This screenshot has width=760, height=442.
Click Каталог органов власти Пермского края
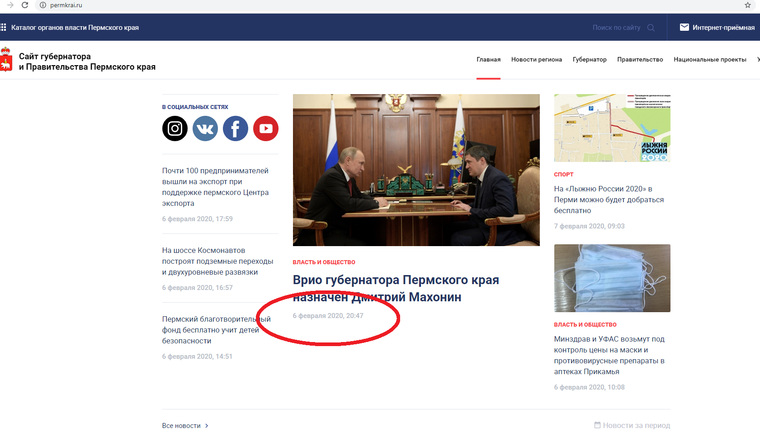coord(75,28)
